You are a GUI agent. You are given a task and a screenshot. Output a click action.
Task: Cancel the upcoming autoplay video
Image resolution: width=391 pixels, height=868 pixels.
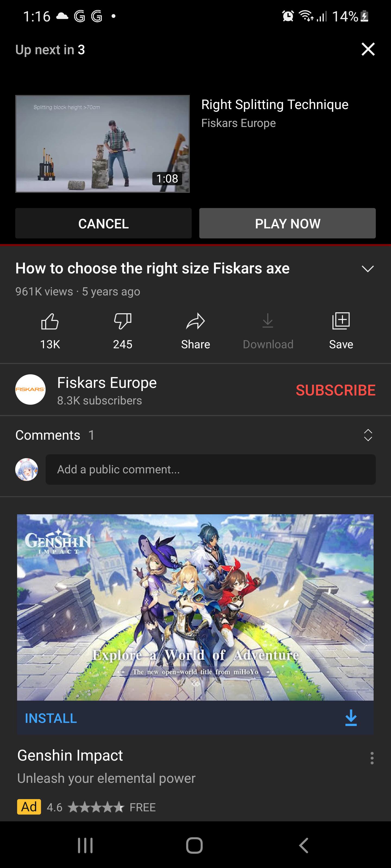point(103,224)
